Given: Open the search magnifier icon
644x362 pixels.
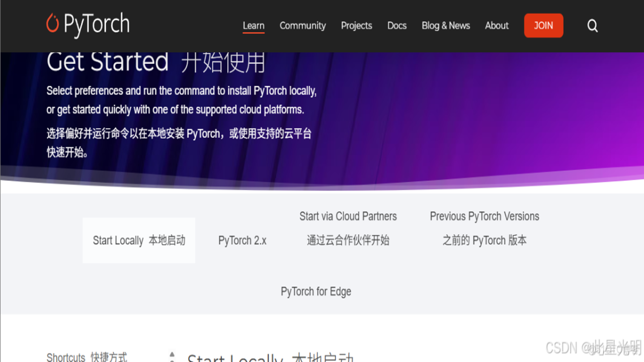Looking at the screenshot, I should (x=593, y=26).
